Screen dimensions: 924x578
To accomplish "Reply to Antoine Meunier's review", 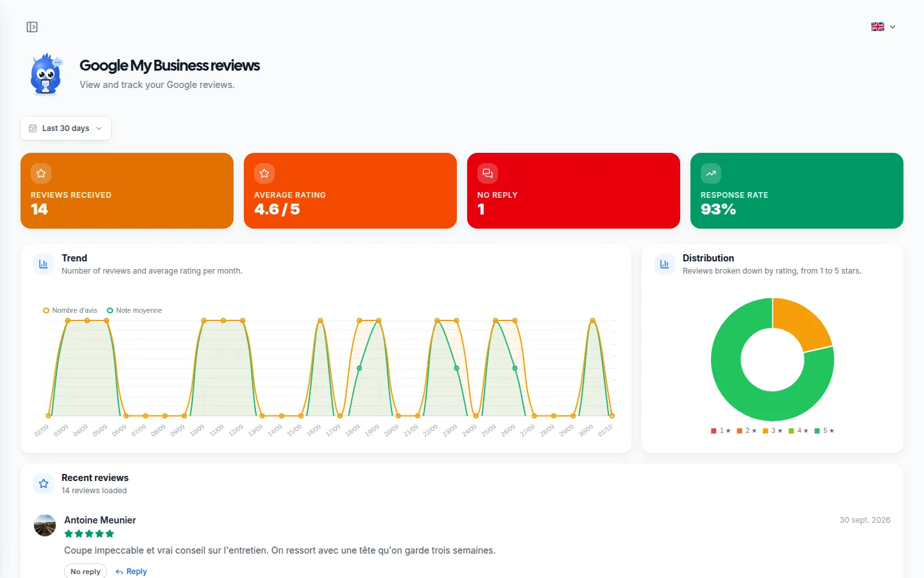I will (131, 572).
